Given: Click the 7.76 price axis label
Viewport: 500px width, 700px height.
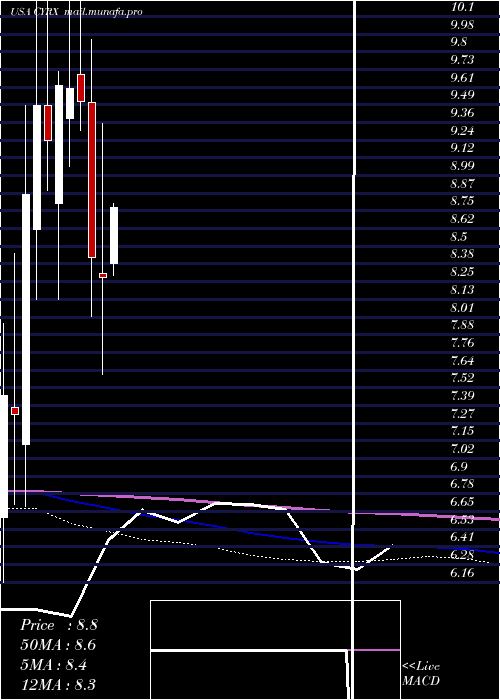Looking at the screenshot, I should [x=462, y=342].
